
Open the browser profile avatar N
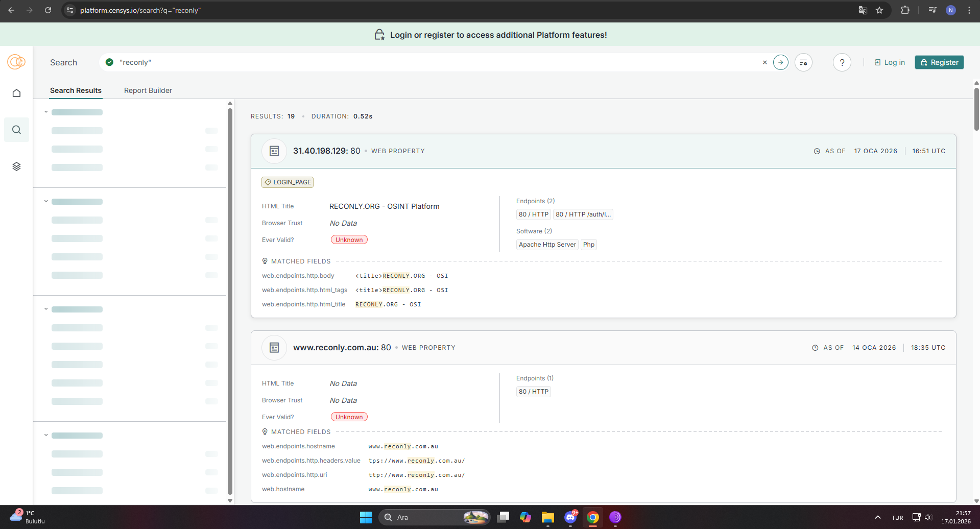(950, 10)
